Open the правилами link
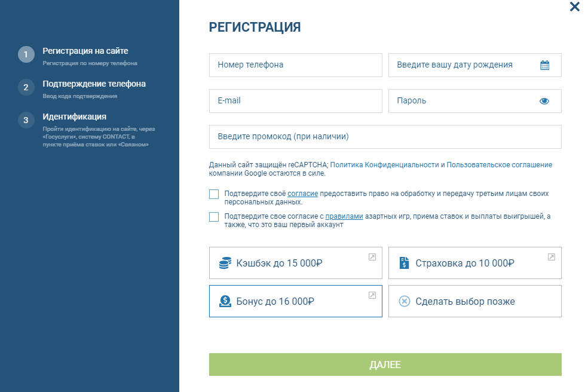The width and height of the screenshot is (585, 392). click(344, 216)
